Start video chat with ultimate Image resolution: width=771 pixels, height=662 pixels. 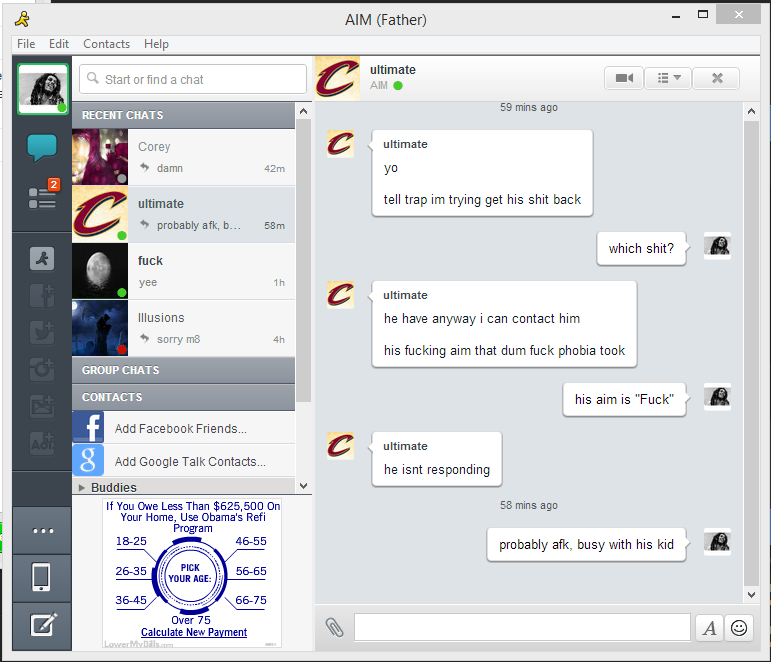[624, 78]
